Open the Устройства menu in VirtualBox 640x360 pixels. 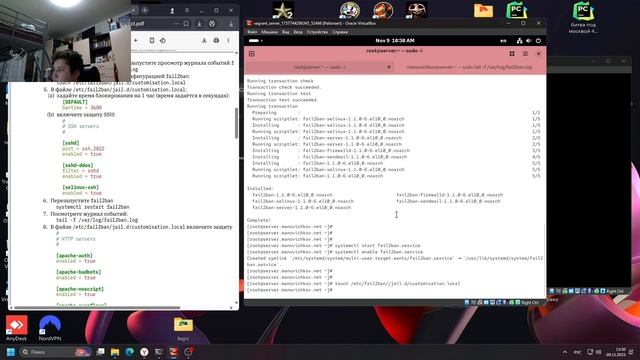pos(317,32)
